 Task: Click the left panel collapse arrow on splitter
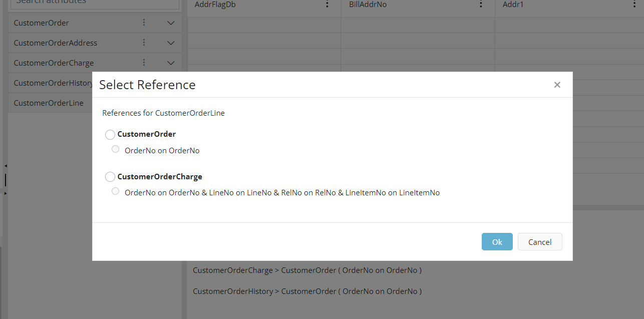pos(6,166)
